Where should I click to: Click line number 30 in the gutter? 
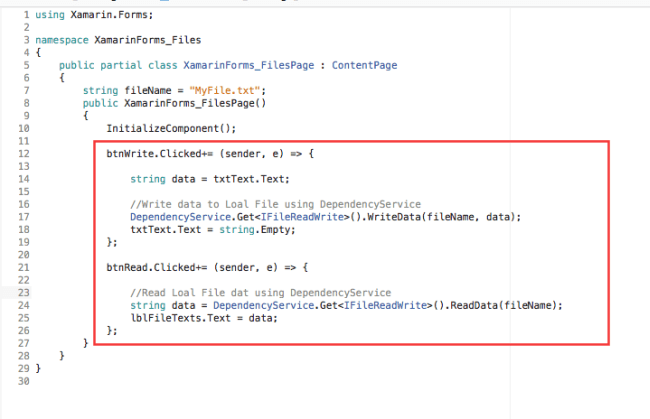coord(24,381)
